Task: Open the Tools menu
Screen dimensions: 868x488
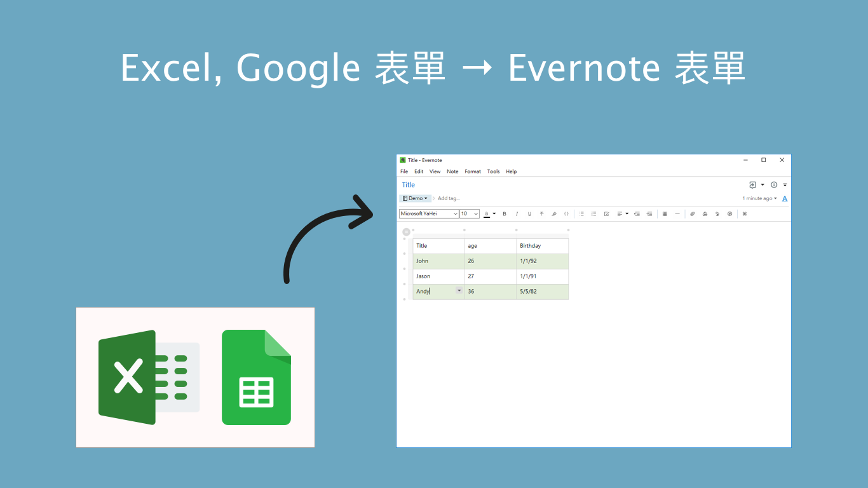Action: click(493, 172)
